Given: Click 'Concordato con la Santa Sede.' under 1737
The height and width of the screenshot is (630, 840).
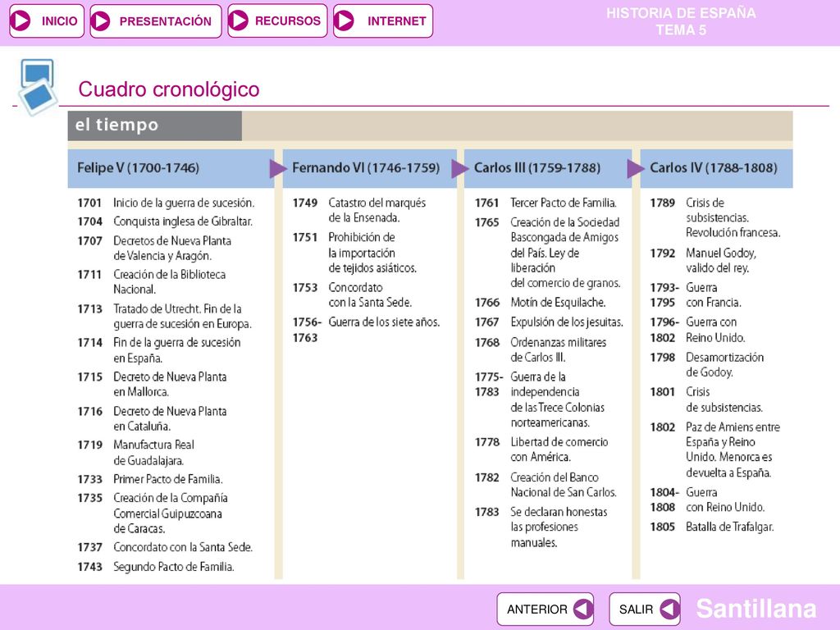Looking at the screenshot, I should (x=183, y=547).
